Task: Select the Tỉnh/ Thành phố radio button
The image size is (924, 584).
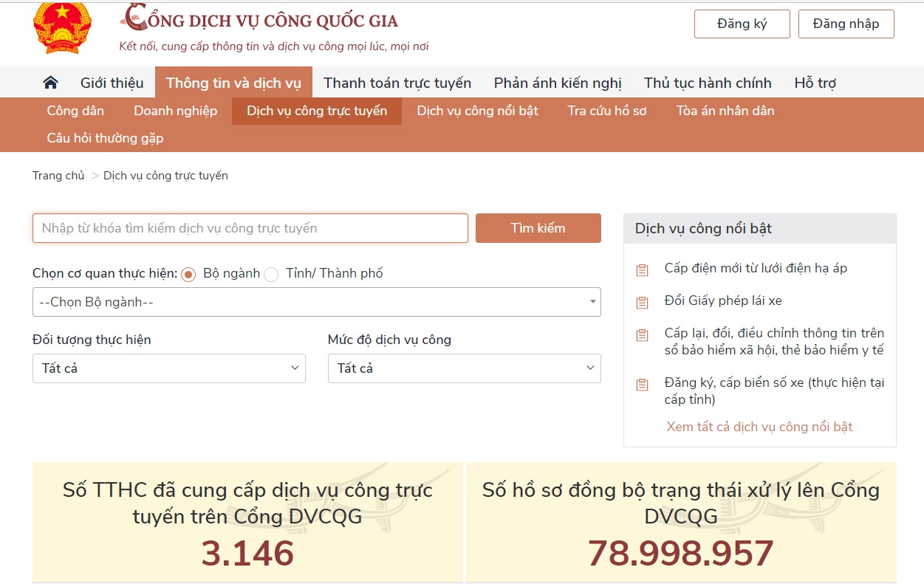Action: [271, 275]
